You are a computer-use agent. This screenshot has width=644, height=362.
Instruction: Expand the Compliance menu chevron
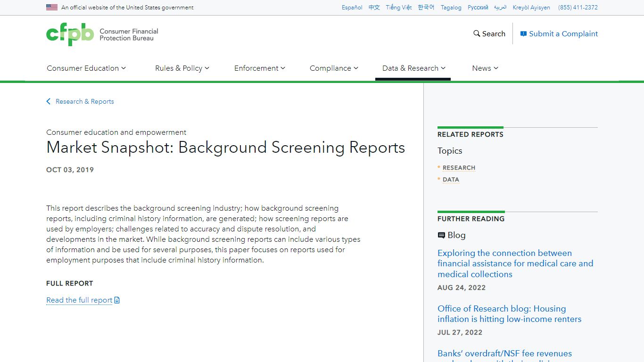(x=356, y=68)
